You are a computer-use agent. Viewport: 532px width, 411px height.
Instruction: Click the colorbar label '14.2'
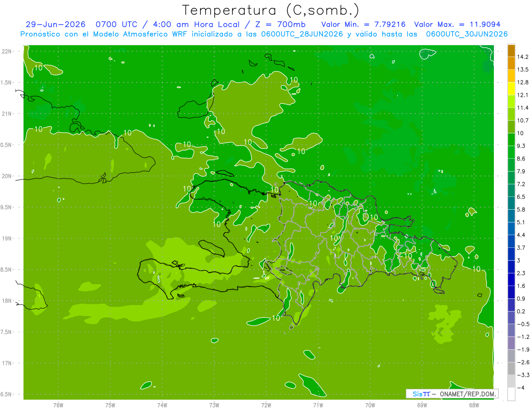[x=523, y=57]
